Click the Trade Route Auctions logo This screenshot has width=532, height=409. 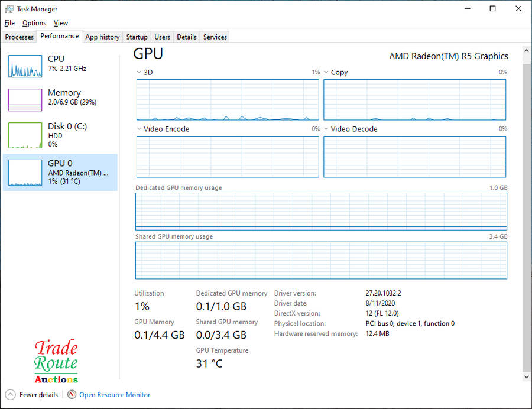click(x=56, y=361)
